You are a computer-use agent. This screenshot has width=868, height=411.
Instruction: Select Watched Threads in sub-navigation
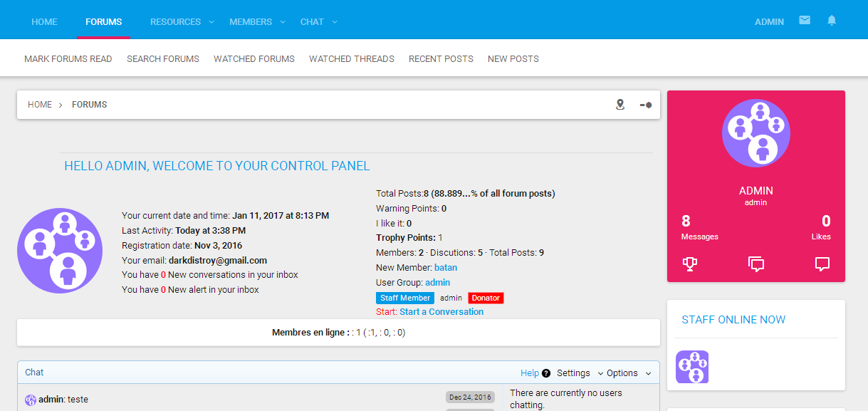pyautogui.click(x=351, y=59)
